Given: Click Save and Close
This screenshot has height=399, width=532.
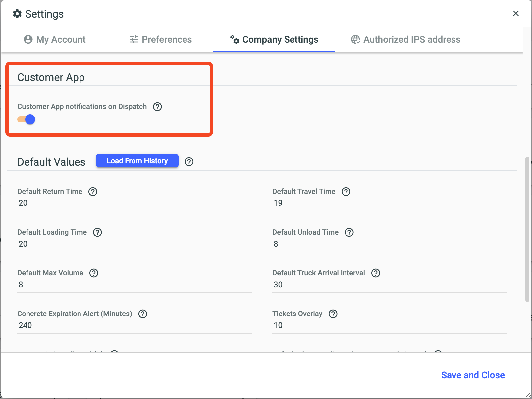Looking at the screenshot, I should [x=473, y=375].
